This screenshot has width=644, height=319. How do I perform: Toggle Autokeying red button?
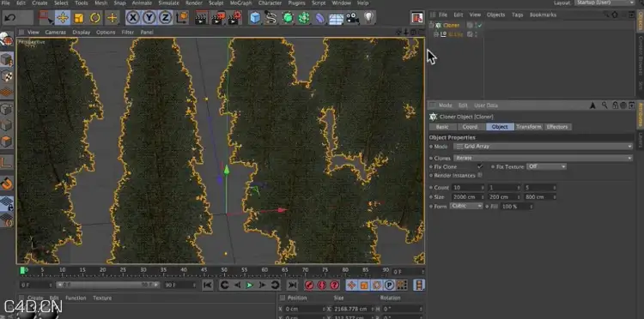[x=322, y=285]
